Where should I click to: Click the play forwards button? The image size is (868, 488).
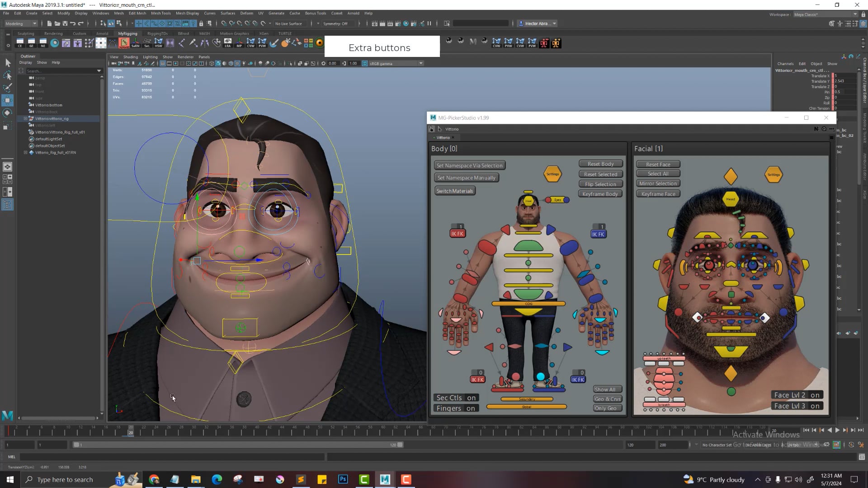837,430
